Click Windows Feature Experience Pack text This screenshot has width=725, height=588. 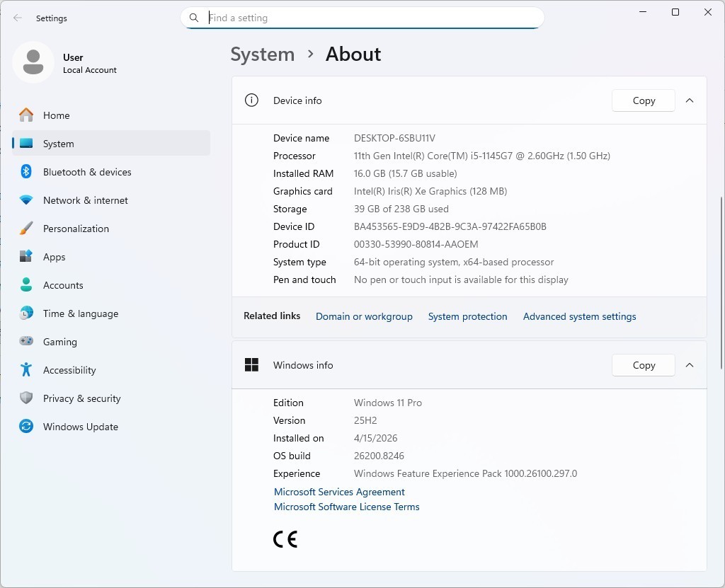tap(465, 473)
